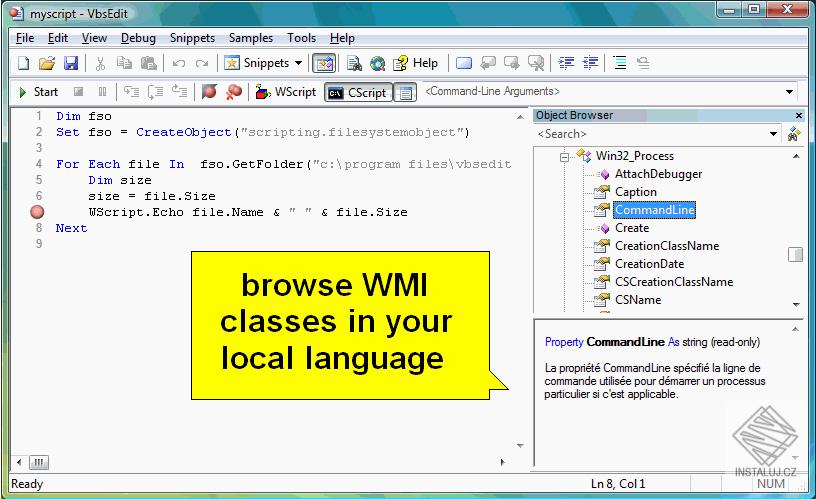The height and width of the screenshot is (499, 816).
Task: Switch the script host to WScript
Action: point(286,92)
